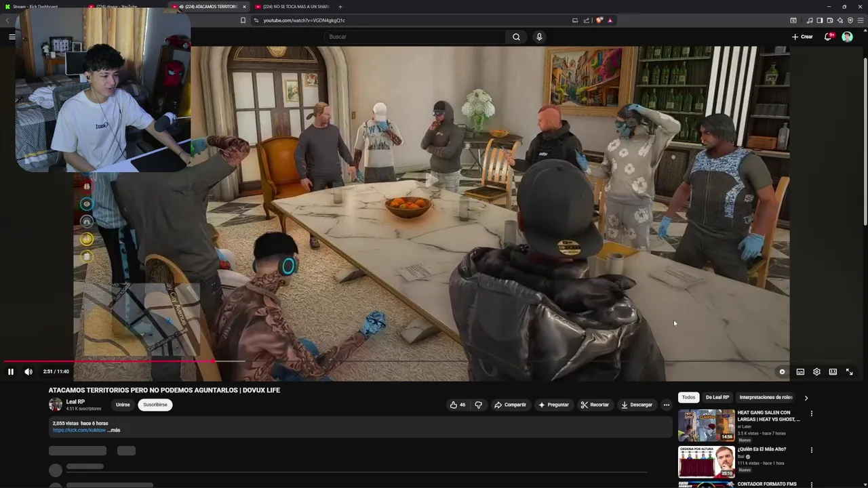Screen dimensions: 868x488
Task: Select the Todos filter chip
Action: 688,397
